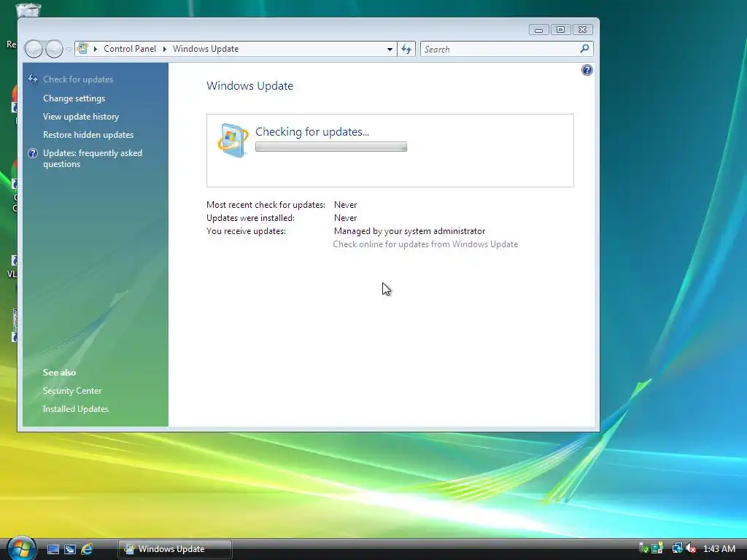Click the Windows Update breadcrumb

(205, 49)
